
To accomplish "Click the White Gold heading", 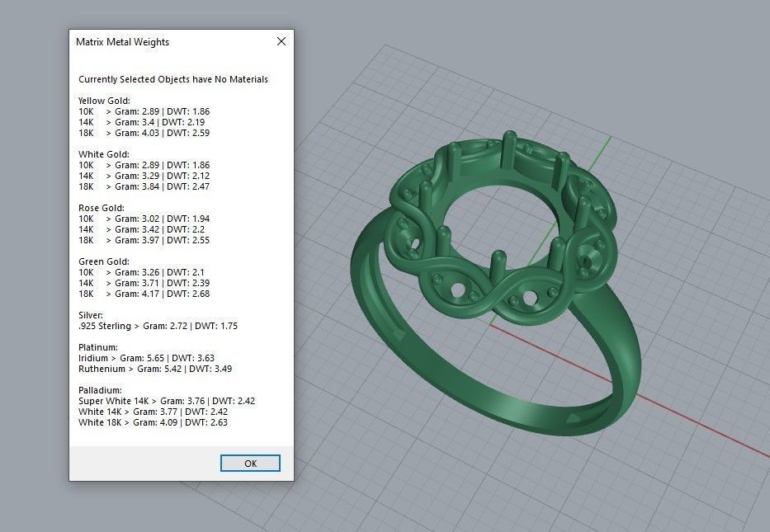I will [x=104, y=154].
